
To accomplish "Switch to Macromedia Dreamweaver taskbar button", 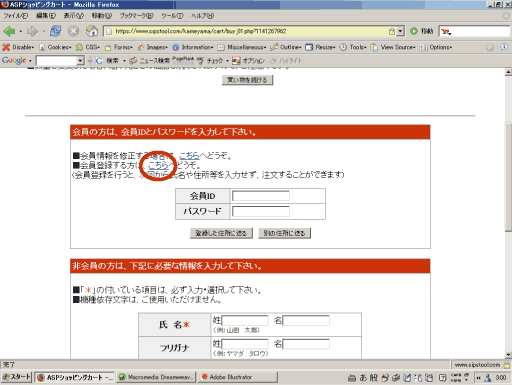I will tap(156, 377).
